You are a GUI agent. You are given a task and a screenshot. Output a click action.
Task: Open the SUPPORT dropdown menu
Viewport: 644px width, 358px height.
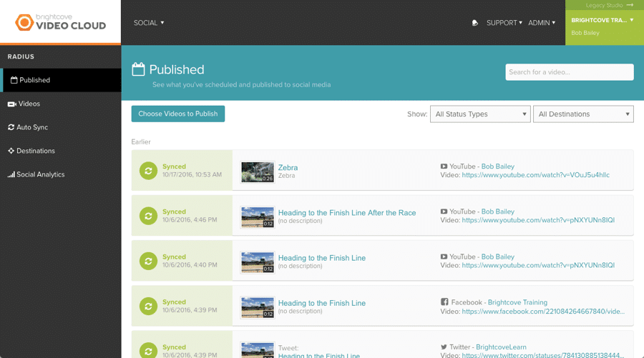click(504, 23)
